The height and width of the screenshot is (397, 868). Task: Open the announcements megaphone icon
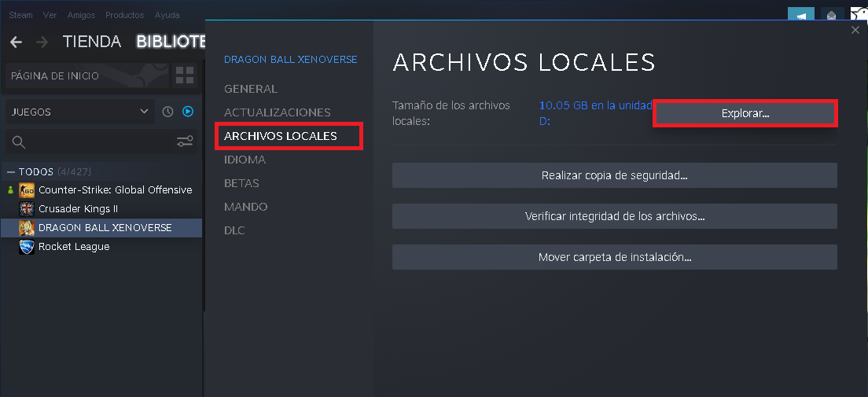coord(801,14)
